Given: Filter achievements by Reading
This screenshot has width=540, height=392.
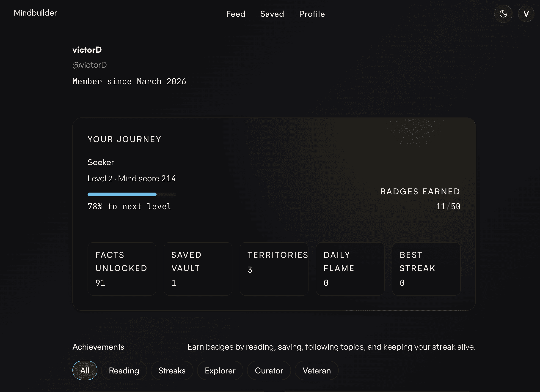Looking at the screenshot, I should [x=124, y=370].
